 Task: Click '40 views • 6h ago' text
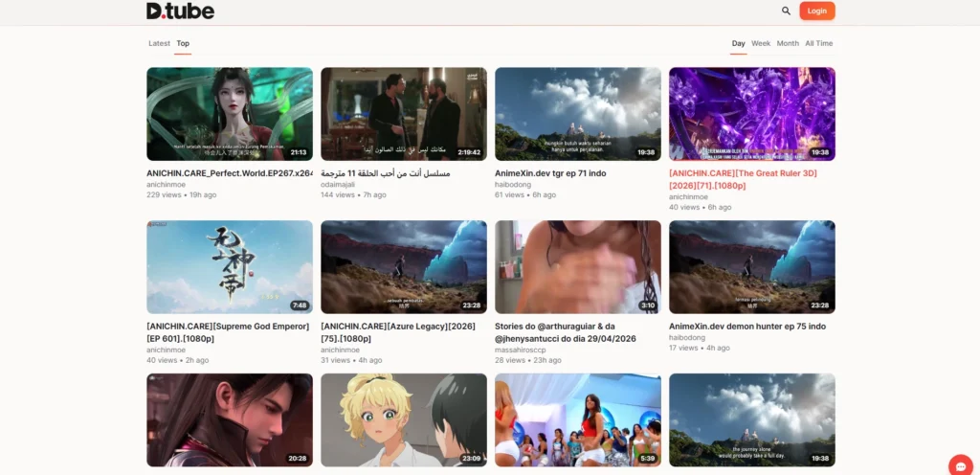click(x=700, y=207)
